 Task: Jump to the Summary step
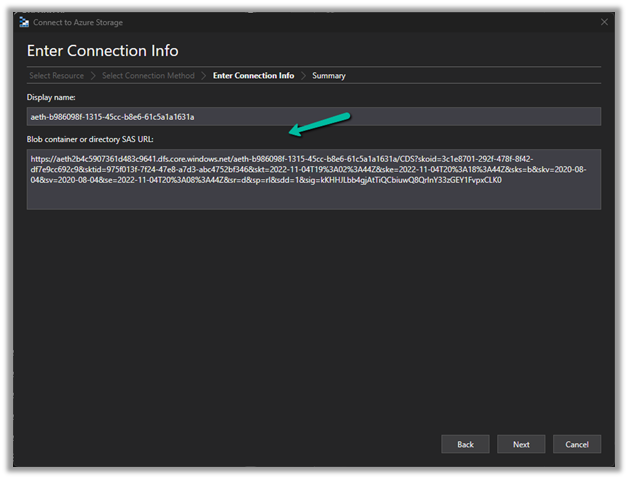329,75
